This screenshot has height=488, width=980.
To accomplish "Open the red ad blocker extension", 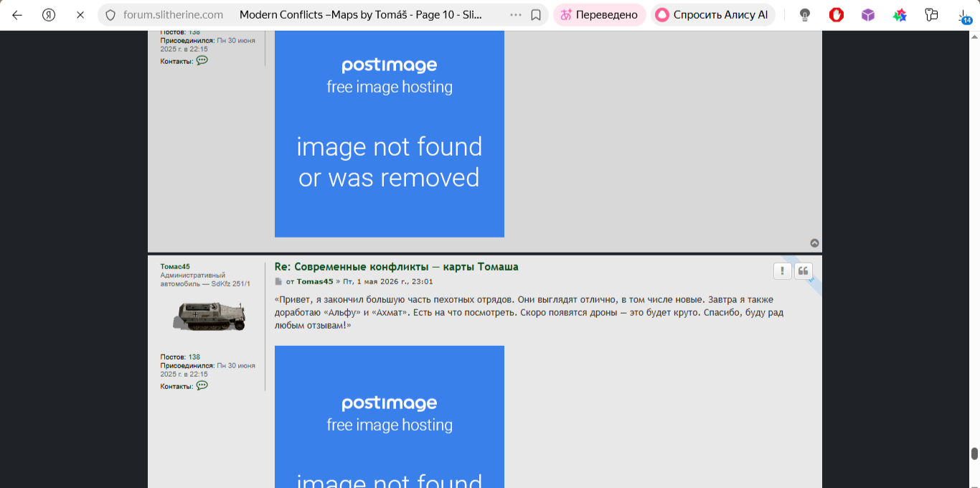I will [837, 15].
